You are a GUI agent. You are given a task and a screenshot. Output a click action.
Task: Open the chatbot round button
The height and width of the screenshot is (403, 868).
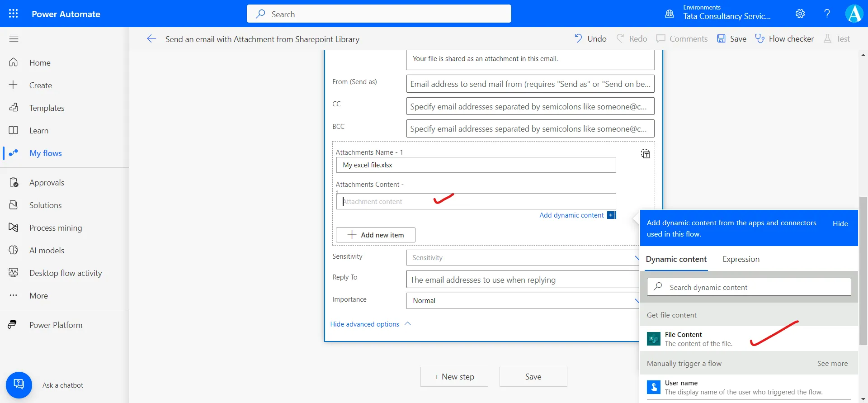point(19,385)
